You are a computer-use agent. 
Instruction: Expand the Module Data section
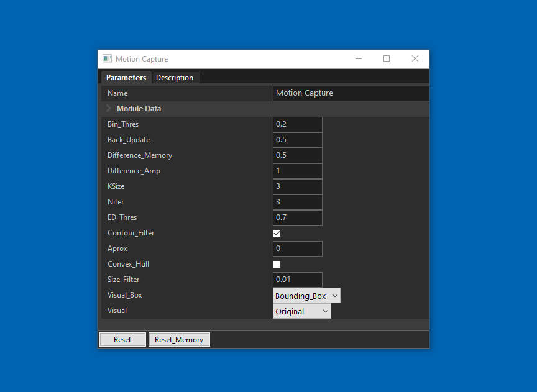tap(109, 109)
